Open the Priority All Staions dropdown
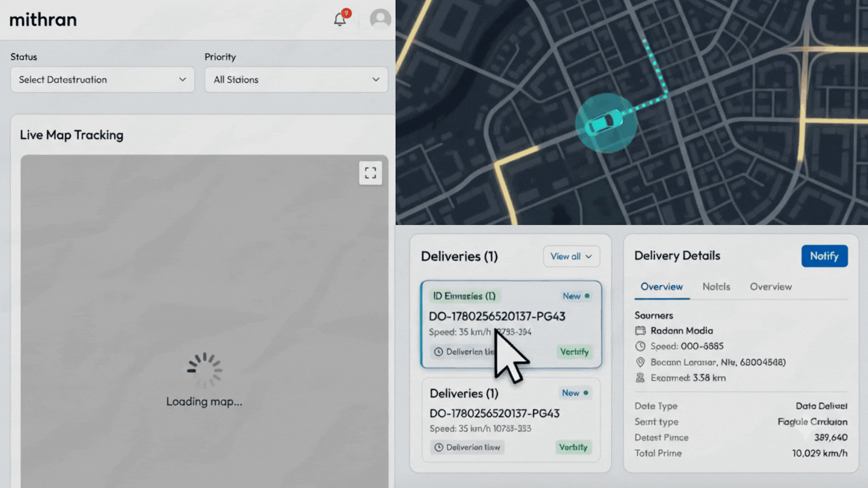The width and height of the screenshot is (868, 488). click(x=296, y=79)
